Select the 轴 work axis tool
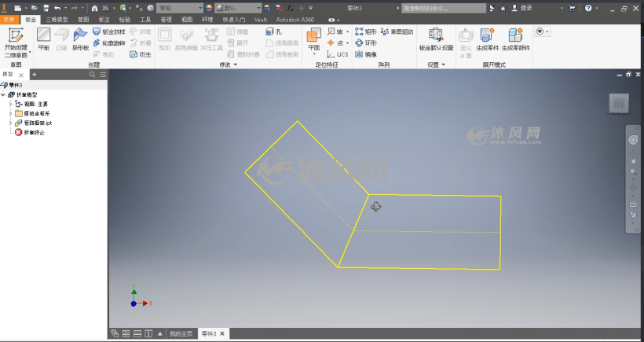Screen dimensions: 644x342 click(335, 31)
